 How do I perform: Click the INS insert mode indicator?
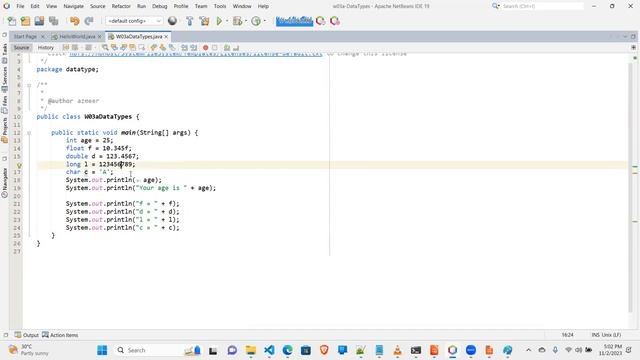point(596,335)
